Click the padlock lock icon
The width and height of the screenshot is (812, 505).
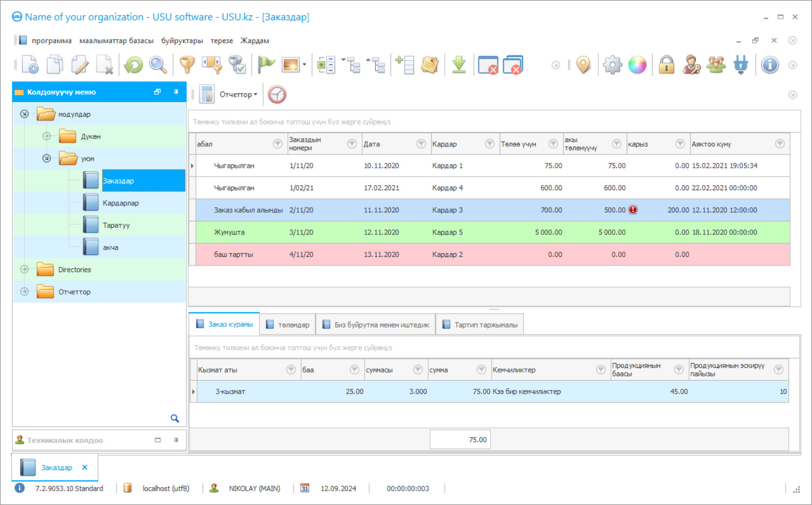[x=666, y=65]
